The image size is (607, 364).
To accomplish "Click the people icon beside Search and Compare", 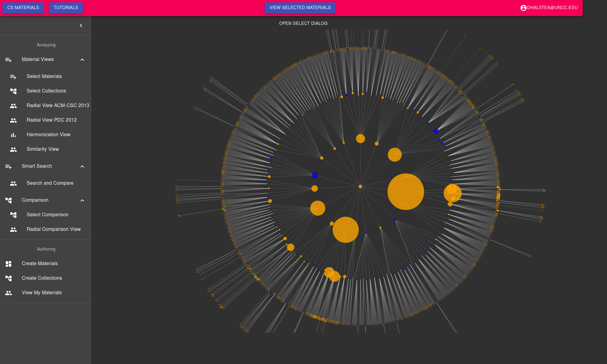I will [x=13, y=184].
